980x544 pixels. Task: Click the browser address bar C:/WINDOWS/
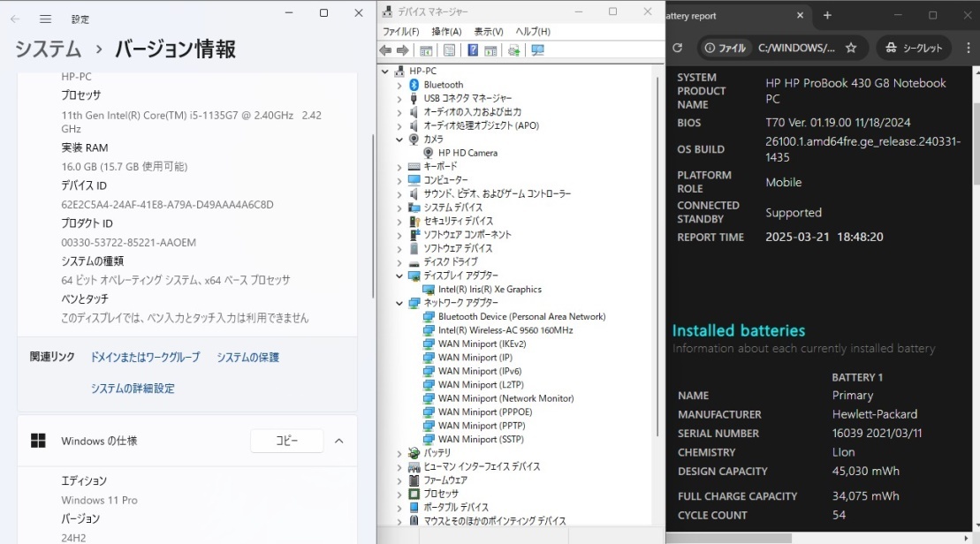pyautogui.click(x=796, y=48)
